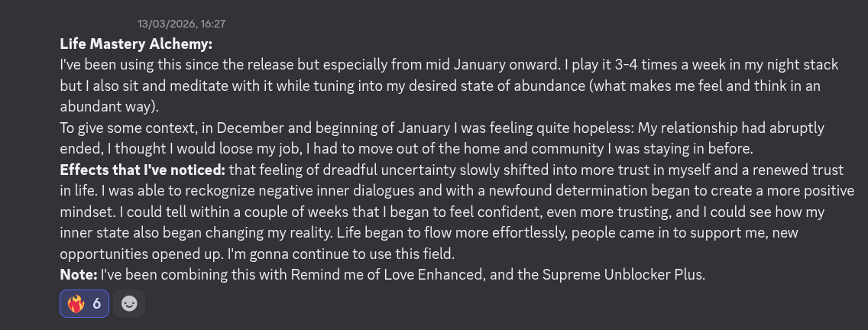
Task: Toggle the heart-on-fire reaction with 6 votes
Action: click(85, 304)
